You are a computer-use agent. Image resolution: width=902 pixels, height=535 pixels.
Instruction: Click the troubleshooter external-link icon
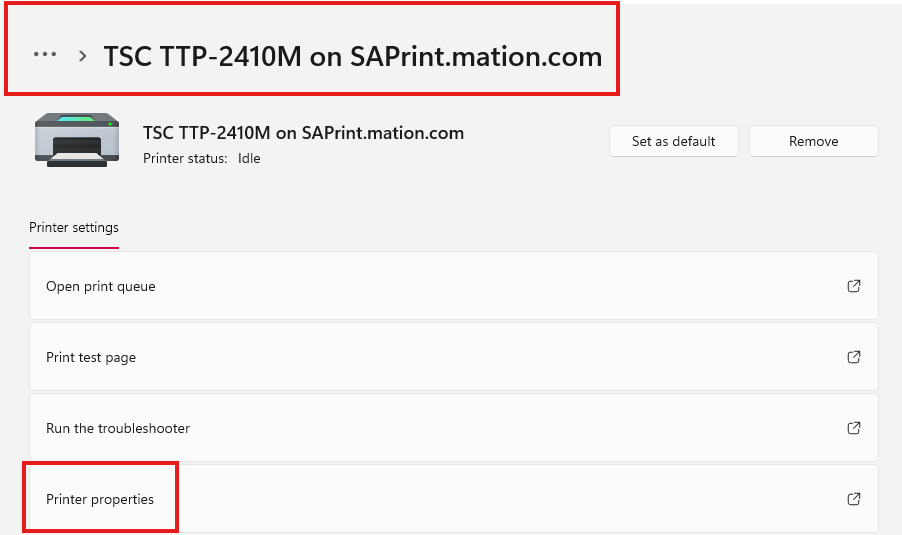[854, 428]
